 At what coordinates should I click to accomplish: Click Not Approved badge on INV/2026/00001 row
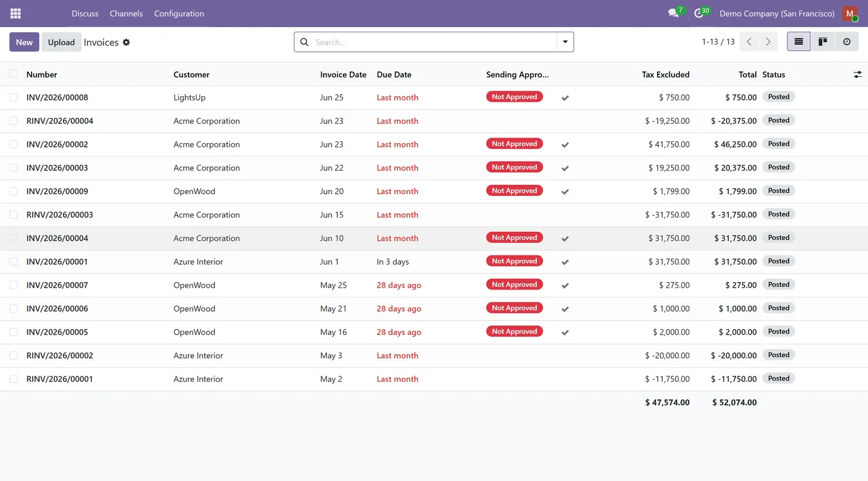coord(515,261)
